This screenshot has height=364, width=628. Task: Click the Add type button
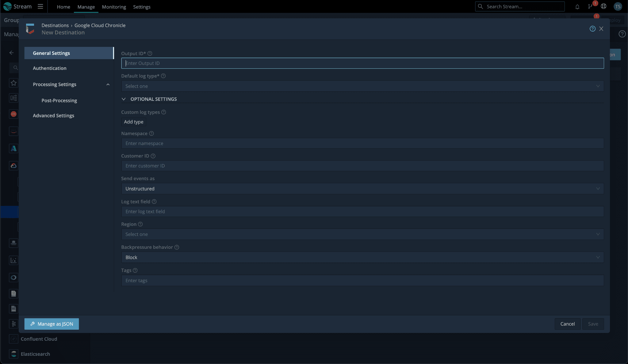[x=133, y=122]
